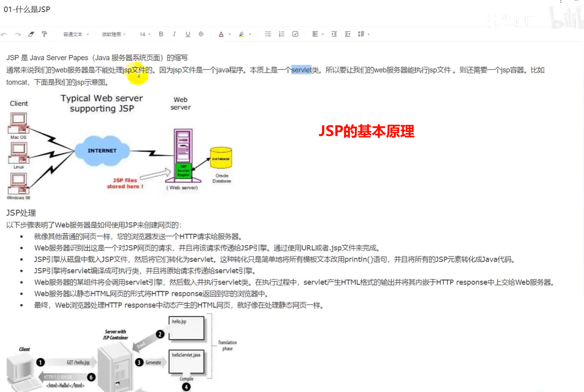This screenshot has width=584, height=392.
Task: Insert a numbered list
Action: 282,34
